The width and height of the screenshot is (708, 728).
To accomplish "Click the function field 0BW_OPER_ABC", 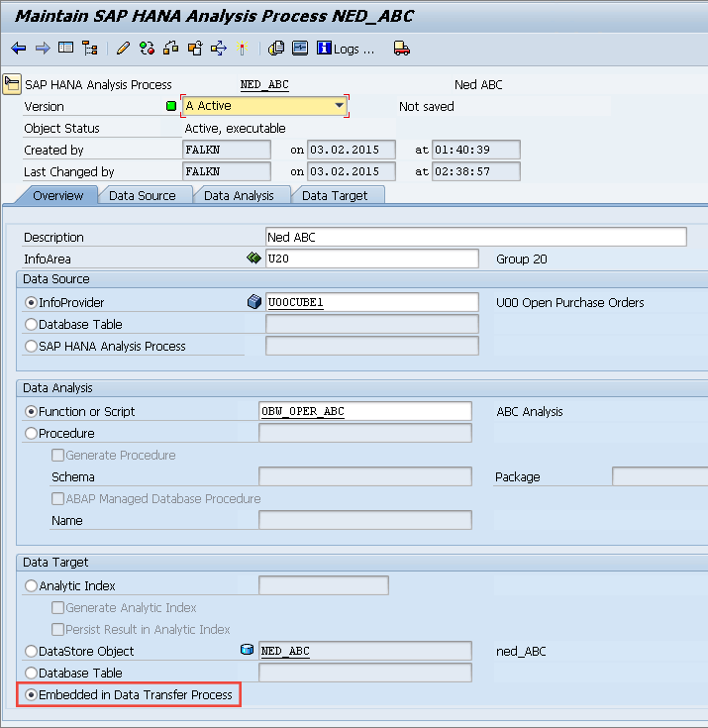I will [x=365, y=411].
